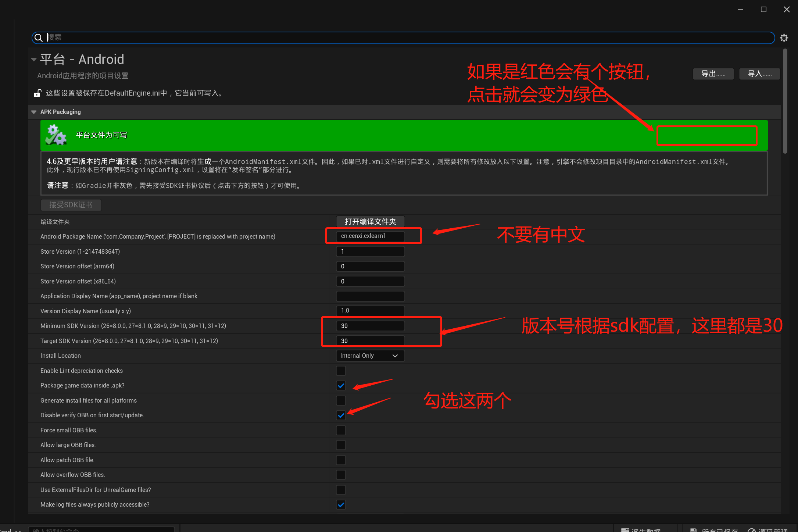The height and width of the screenshot is (532, 798).
Task: Click the search magnifier icon
Action: coord(38,38)
